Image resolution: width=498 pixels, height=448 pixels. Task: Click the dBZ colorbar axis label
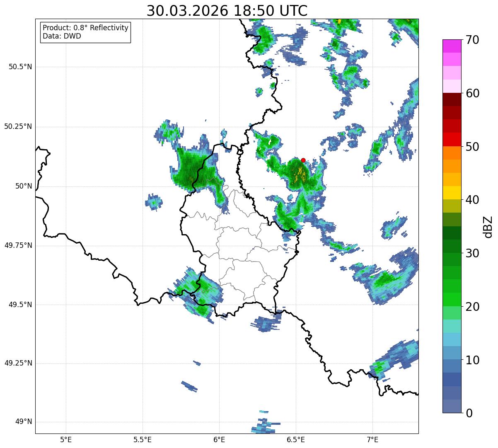click(488, 227)
